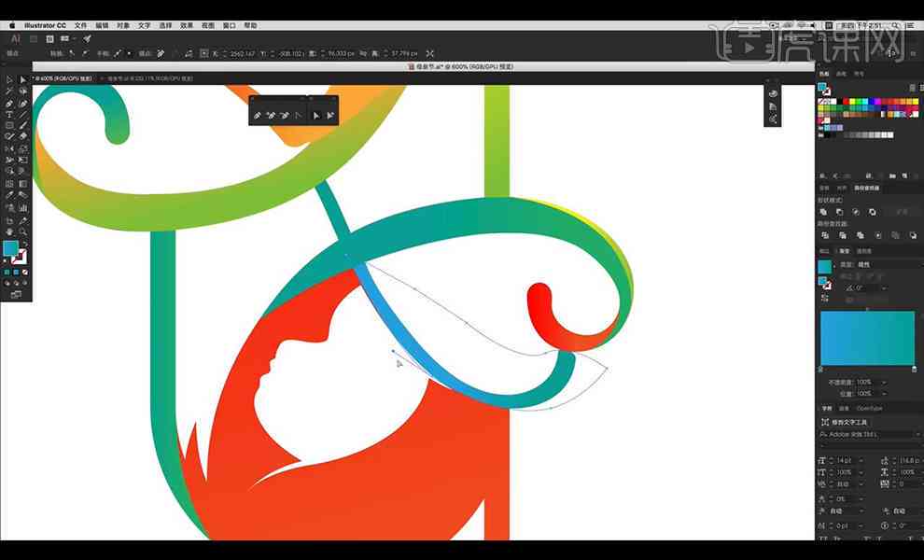Click the X coordinate input field
924x560 pixels.
click(x=243, y=53)
